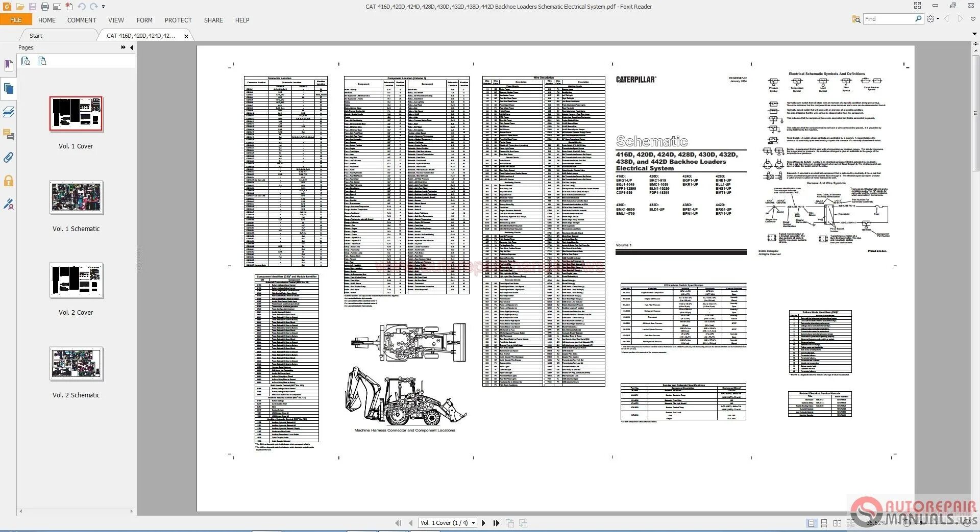Open the quick access toolbar customize arrow

click(x=103, y=7)
